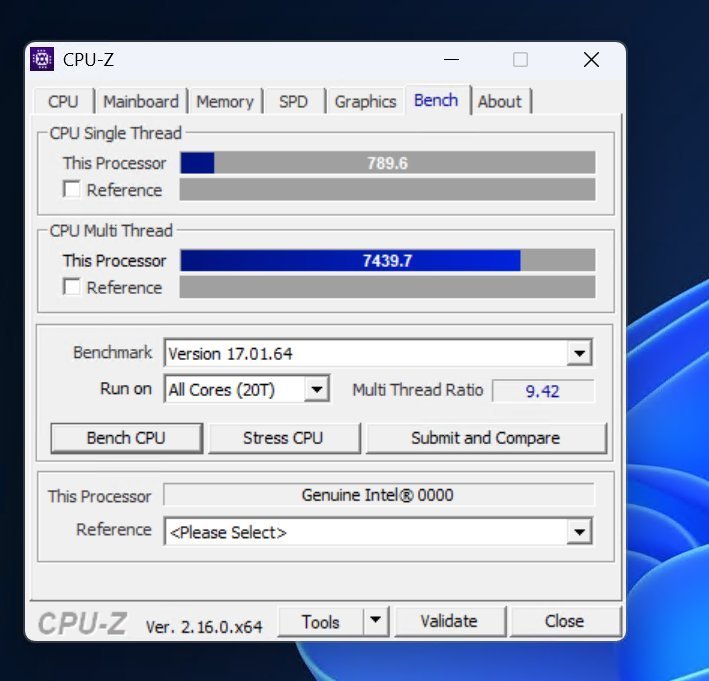Viewport: 709px width, 681px height.
Task: Show the About tab
Action: tap(499, 102)
